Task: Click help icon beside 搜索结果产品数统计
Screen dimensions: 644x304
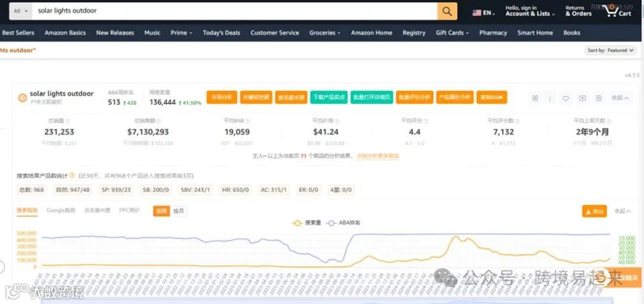Action: tap(72, 175)
